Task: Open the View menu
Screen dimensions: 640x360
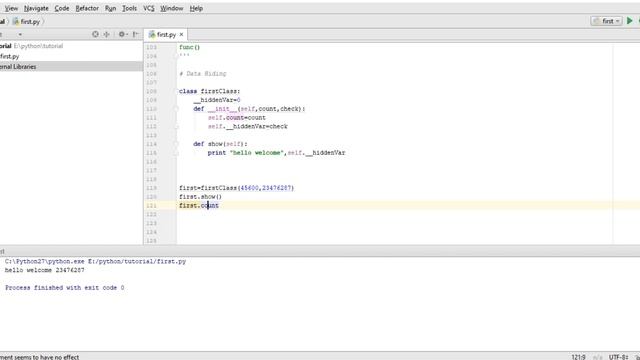Action: click(x=11, y=8)
